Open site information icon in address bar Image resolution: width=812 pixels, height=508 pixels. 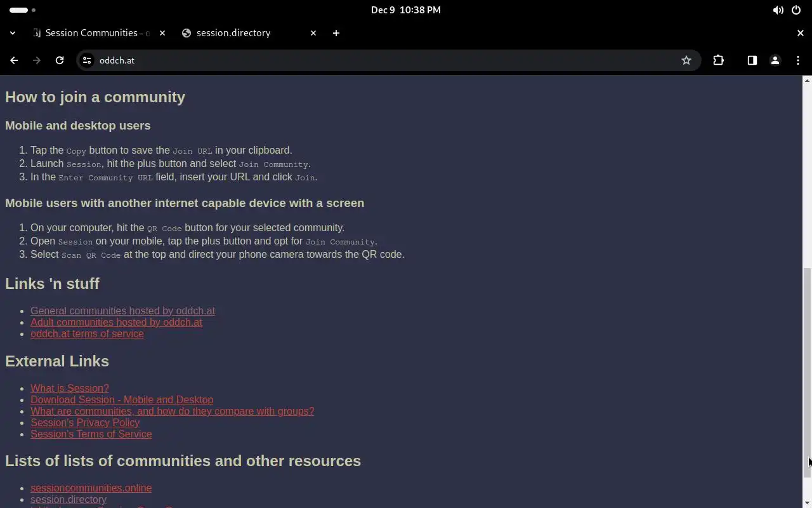tap(88, 60)
